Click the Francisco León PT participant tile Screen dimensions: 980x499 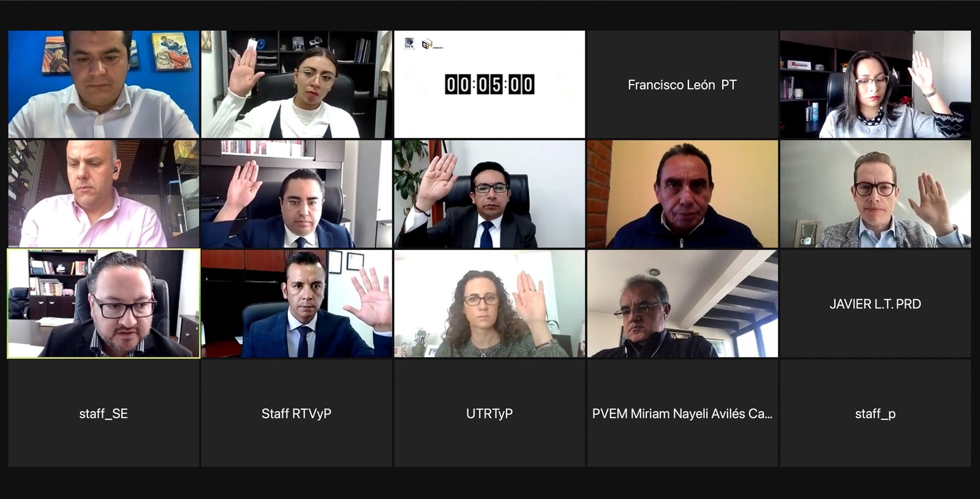tap(682, 85)
